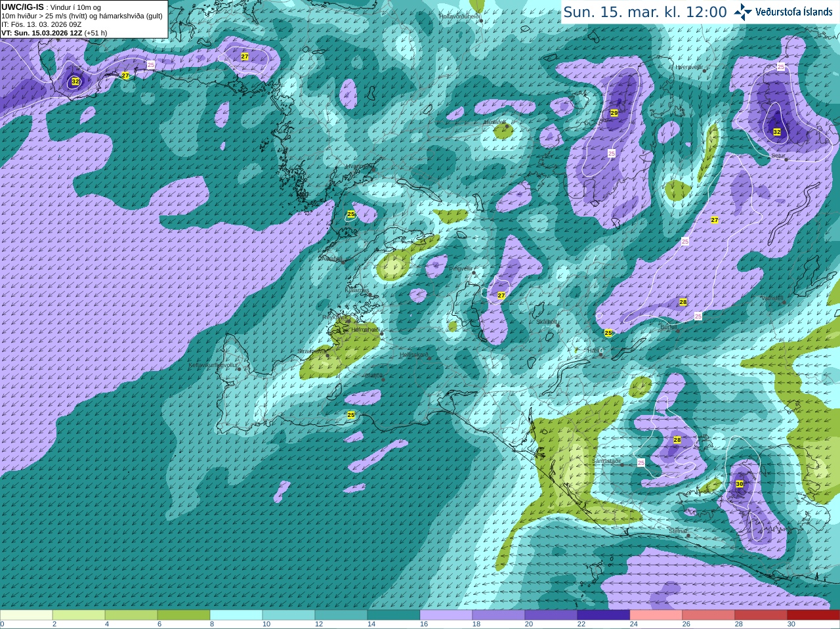Screen dimensions: 840x629
Task: Pick the 20–22 m/s legend color
Action: point(551,615)
